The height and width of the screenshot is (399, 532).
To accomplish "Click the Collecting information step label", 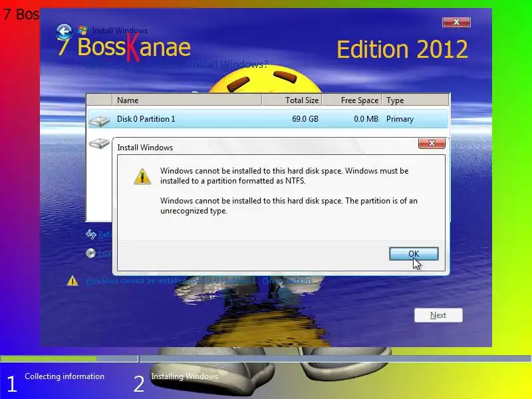I will tap(65, 376).
